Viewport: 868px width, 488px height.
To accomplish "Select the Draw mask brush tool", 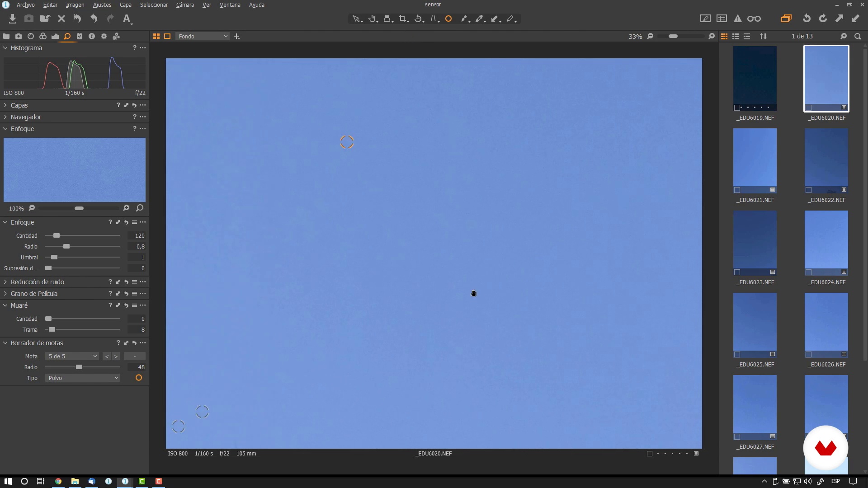I will pos(464,19).
